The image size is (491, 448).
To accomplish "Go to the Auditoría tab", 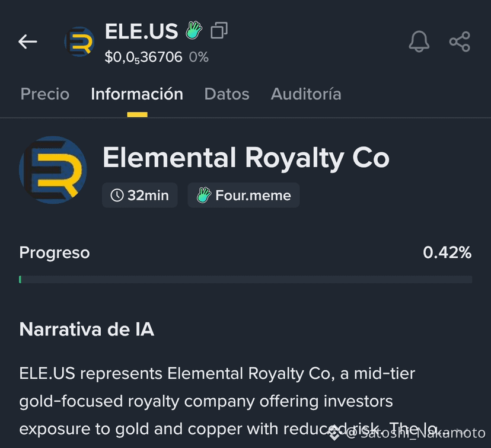I will tap(306, 94).
